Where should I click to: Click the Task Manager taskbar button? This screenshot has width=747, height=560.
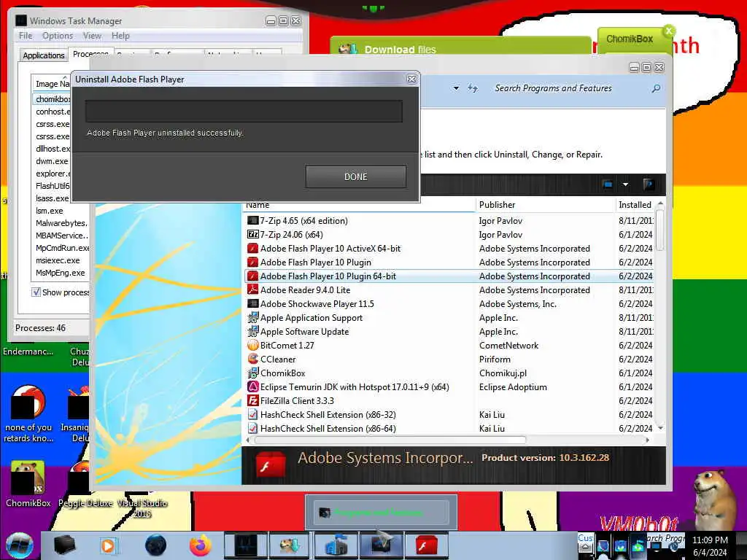point(247,545)
